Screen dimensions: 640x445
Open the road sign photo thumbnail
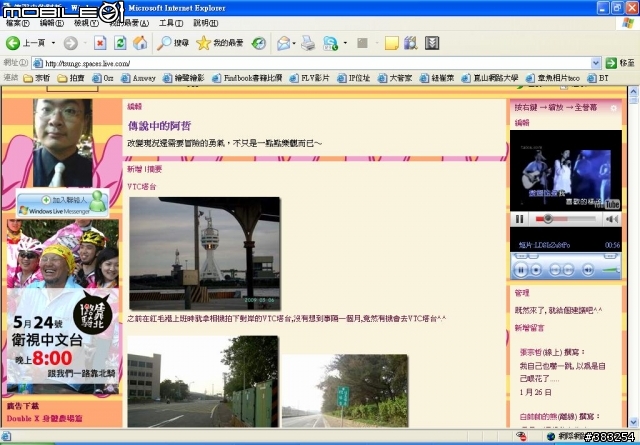point(345,391)
